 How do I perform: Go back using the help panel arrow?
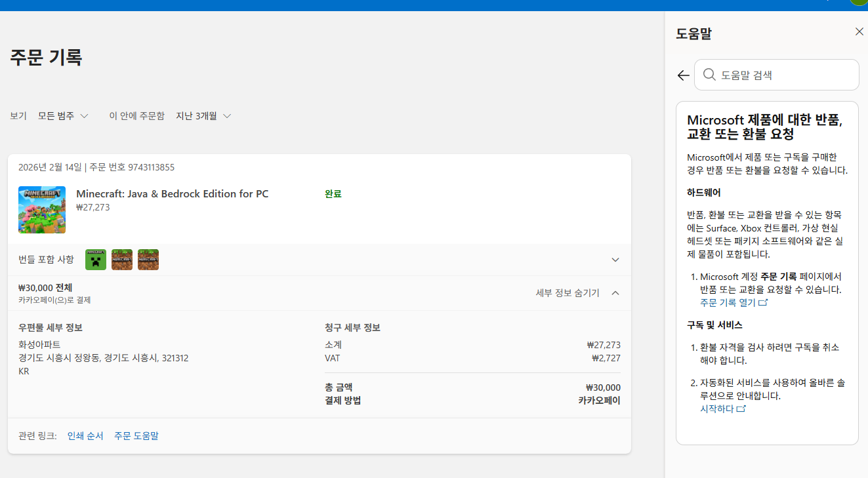(x=683, y=75)
